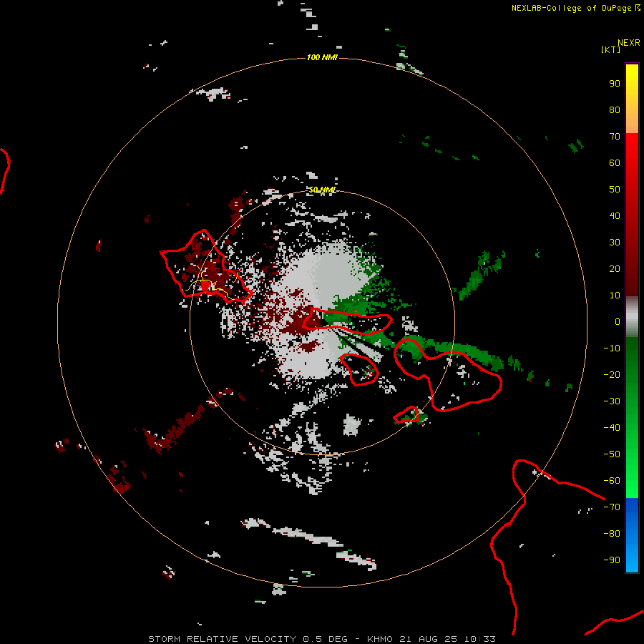Click the 50 knot value on scale
The image size is (644, 644).
click(x=615, y=190)
